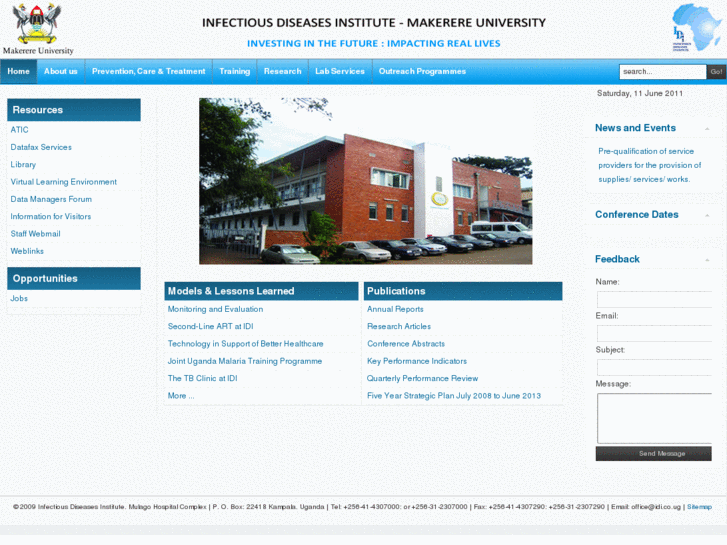Click the Models & Lessons Learned header
727x545 pixels.
[261, 292]
